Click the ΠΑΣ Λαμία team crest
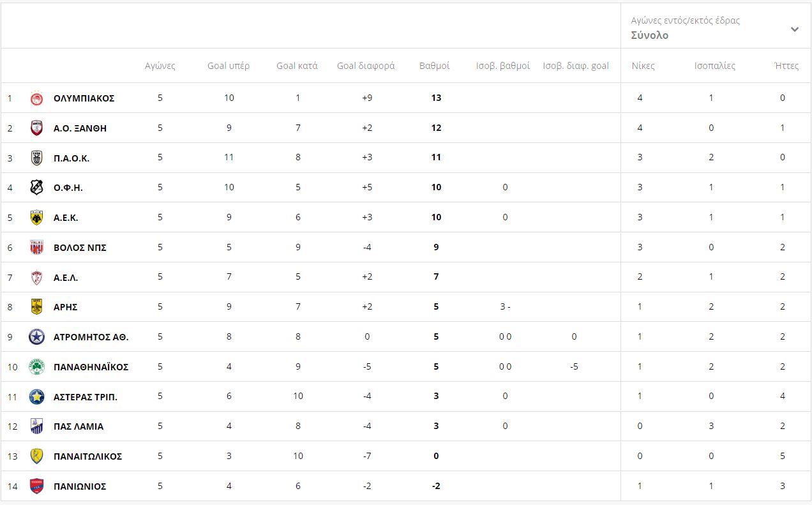The image size is (812, 505). [x=37, y=426]
